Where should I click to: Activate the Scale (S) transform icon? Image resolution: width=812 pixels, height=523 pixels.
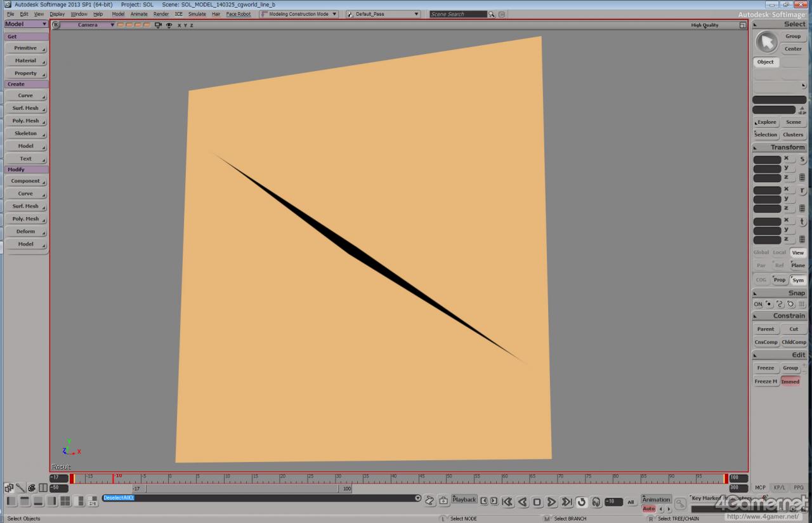pyautogui.click(x=802, y=159)
